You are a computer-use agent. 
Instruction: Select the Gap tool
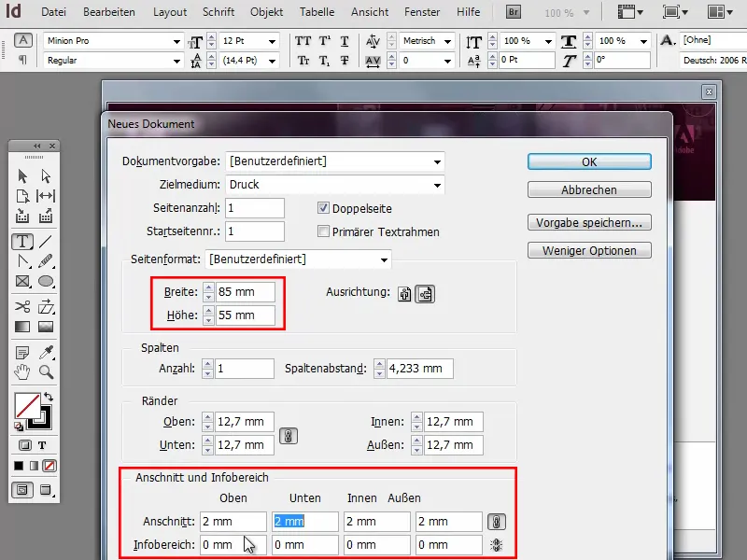[x=46, y=196]
